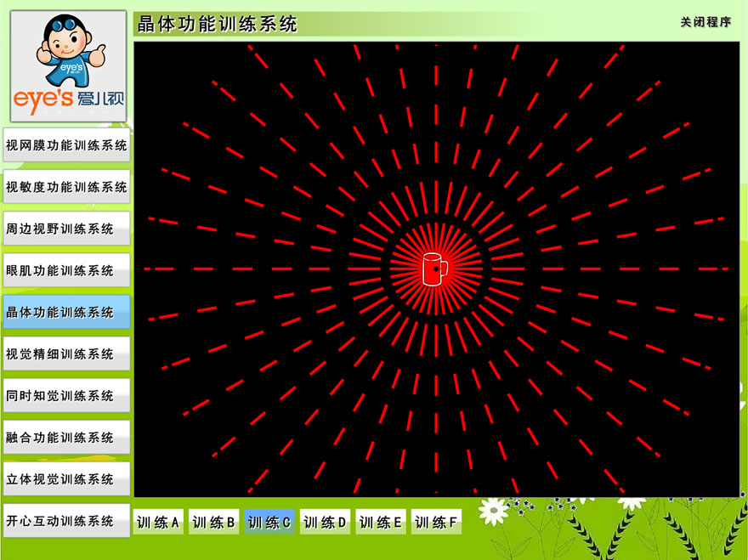The height and width of the screenshot is (560, 748).
Task: Select the 训练A tab
Action: pyautogui.click(x=158, y=522)
